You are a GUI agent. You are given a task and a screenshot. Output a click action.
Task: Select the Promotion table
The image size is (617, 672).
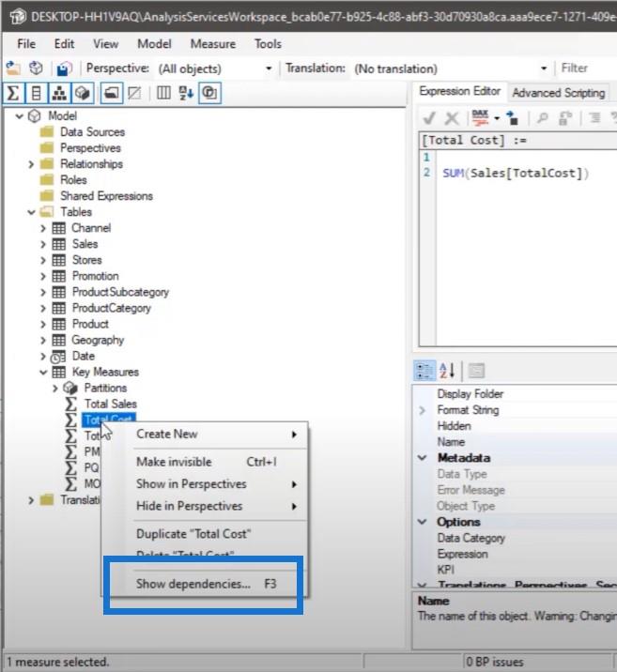pos(95,276)
